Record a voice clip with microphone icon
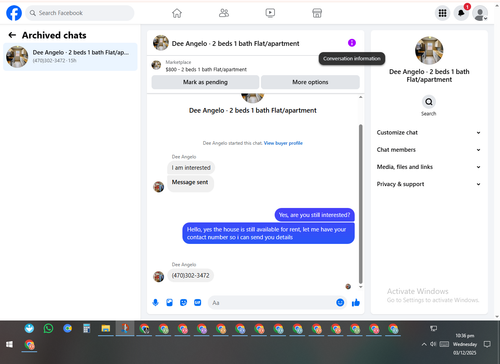Viewport: 500px width, 364px height. [155, 302]
